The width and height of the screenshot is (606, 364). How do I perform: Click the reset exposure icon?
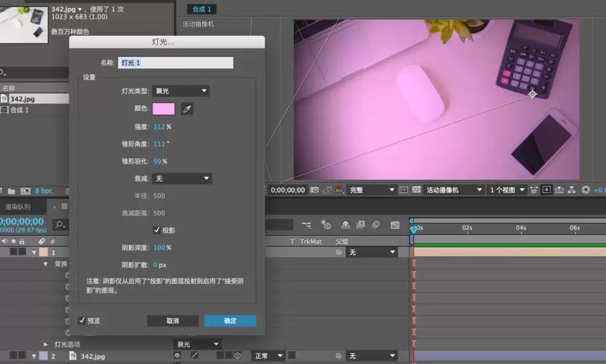pos(586,190)
